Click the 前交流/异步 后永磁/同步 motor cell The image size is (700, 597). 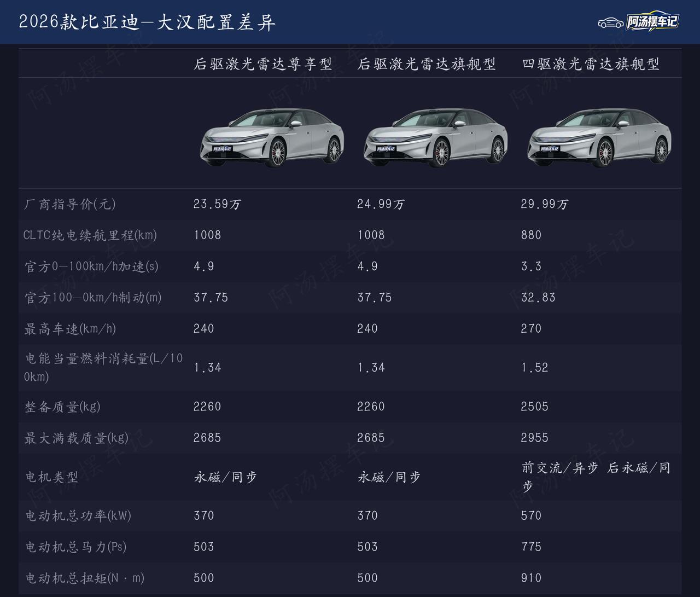pos(596,477)
